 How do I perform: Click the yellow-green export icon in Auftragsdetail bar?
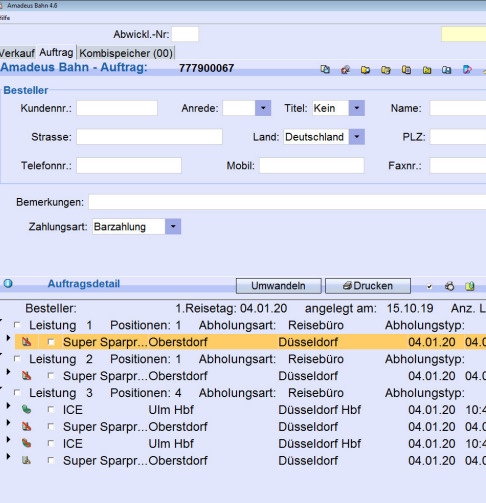[470, 286]
